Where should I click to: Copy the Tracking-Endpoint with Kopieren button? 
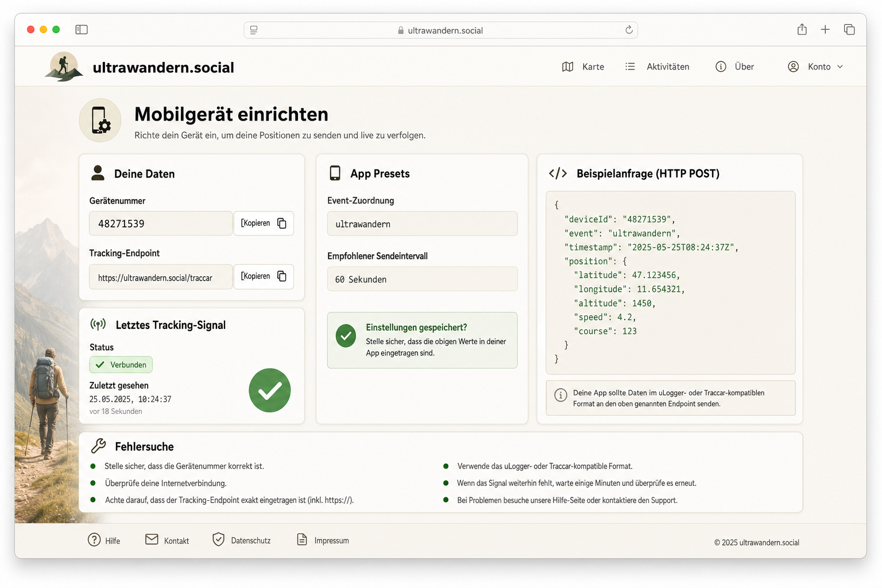(264, 276)
